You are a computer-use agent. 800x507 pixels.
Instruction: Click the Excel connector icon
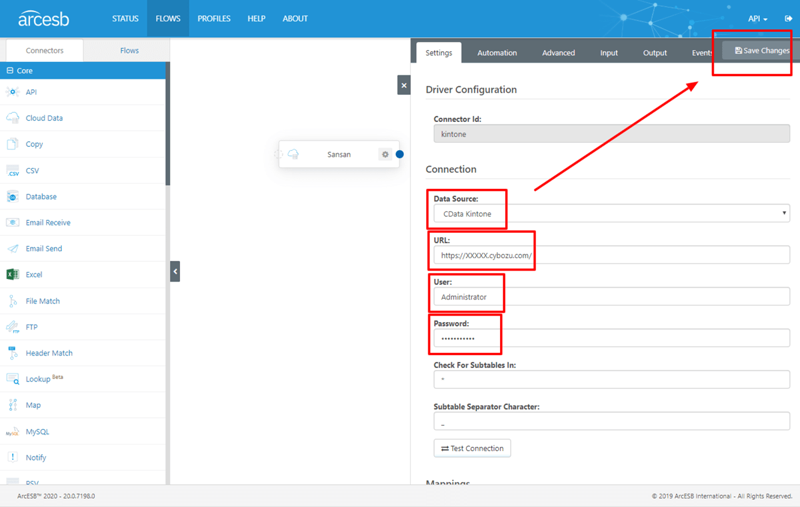[x=13, y=274]
